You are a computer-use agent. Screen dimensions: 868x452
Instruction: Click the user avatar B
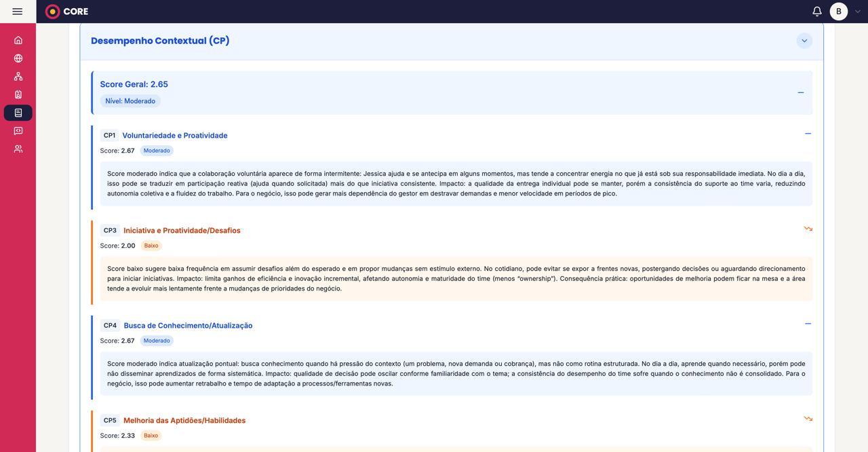[x=839, y=12]
